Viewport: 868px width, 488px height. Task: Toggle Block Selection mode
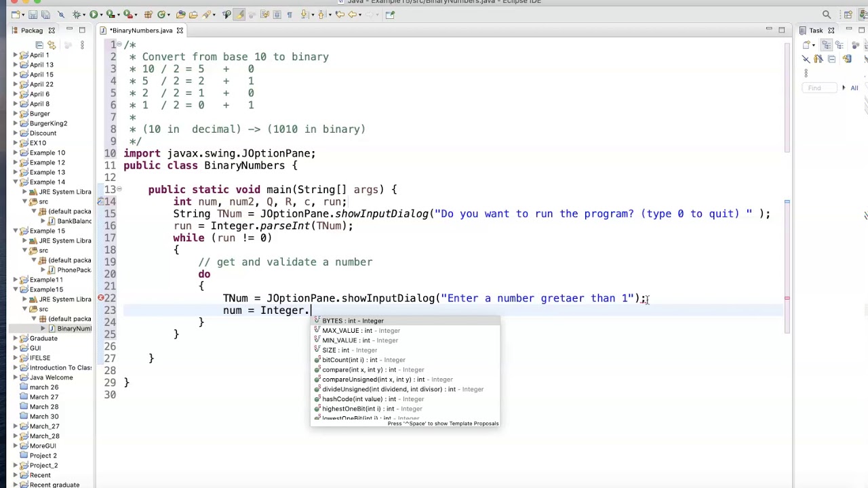(x=277, y=14)
